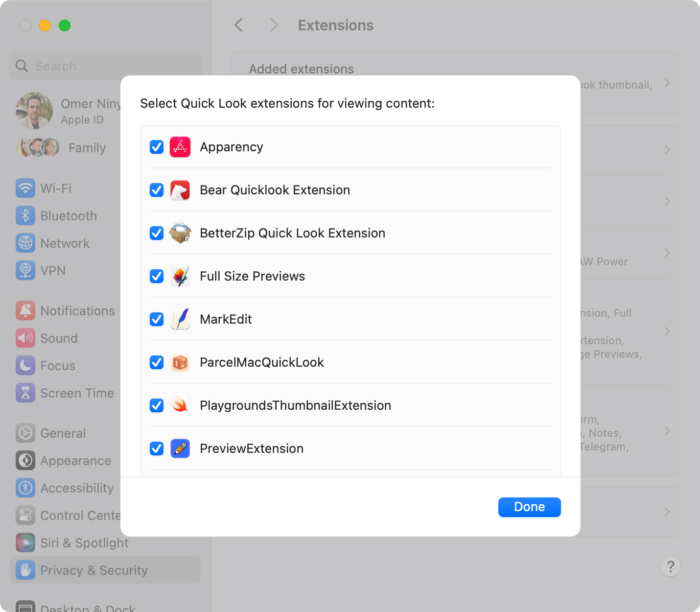The image size is (700, 612).
Task: Click the search magnifying glass icon
Action: click(x=22, y=66)
